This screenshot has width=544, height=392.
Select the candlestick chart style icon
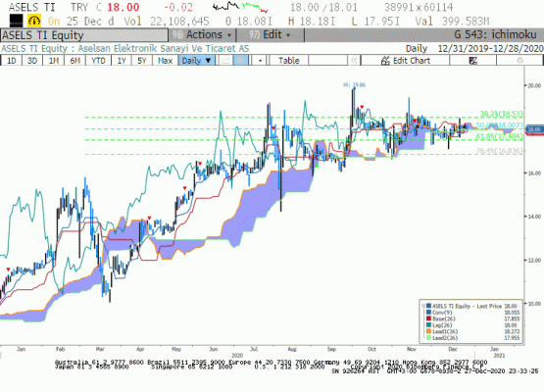pyautogui.click(x=241, y=61)
